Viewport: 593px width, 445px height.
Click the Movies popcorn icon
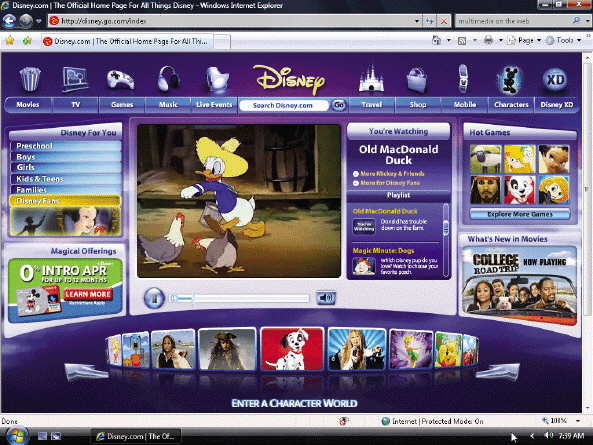(x=29, y=79)
